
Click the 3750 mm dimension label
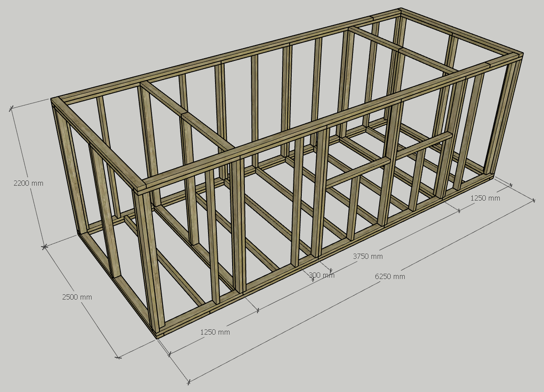[368, 257]
